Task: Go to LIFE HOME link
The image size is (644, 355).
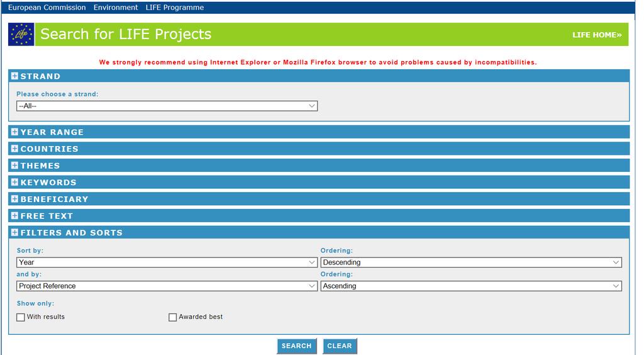Action: click(597, 35)
